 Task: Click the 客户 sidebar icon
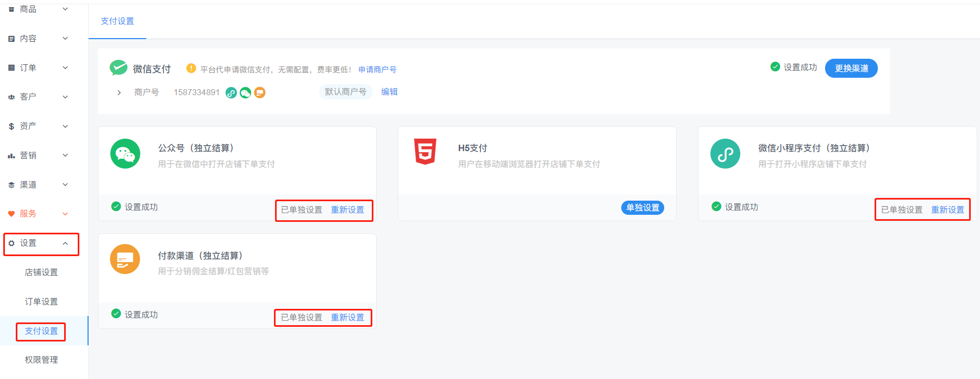click(x=11, y=97)
